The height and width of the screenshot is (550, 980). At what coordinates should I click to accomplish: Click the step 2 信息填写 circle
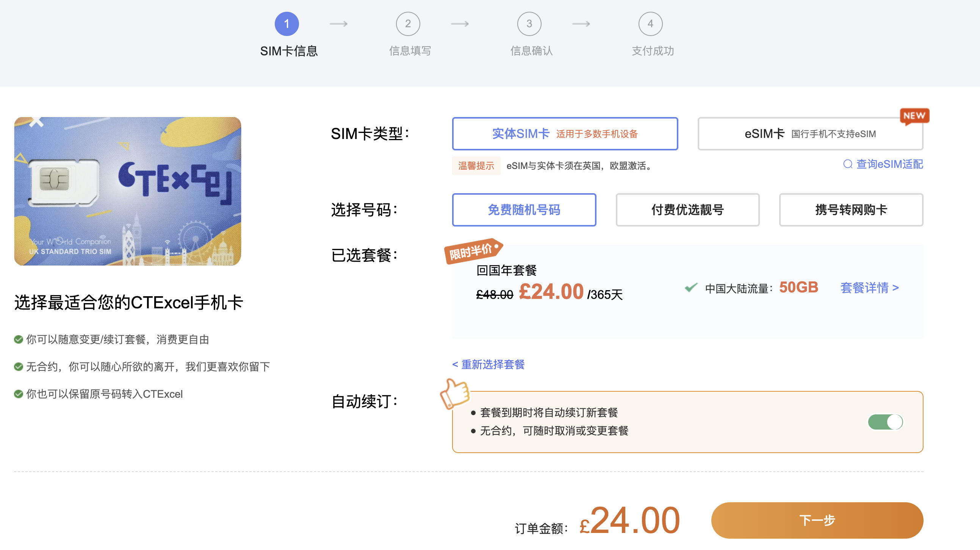point(408,24)
